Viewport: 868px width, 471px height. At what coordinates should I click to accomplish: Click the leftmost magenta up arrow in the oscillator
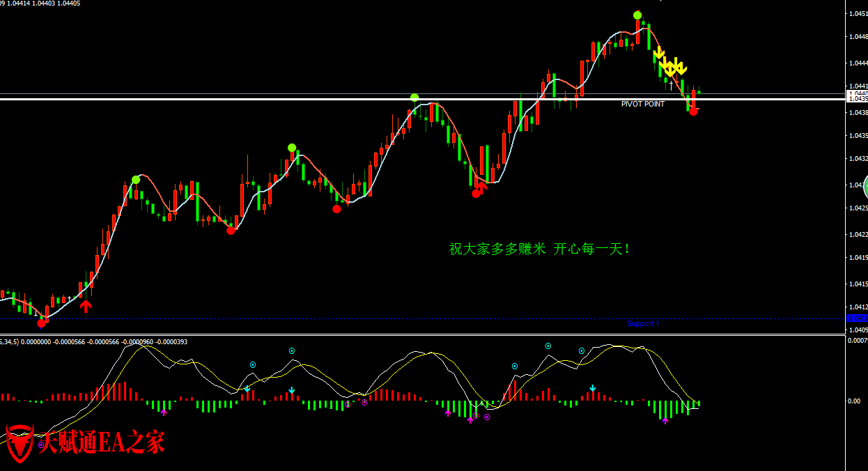pyautogui.click(x=164, y=412)
